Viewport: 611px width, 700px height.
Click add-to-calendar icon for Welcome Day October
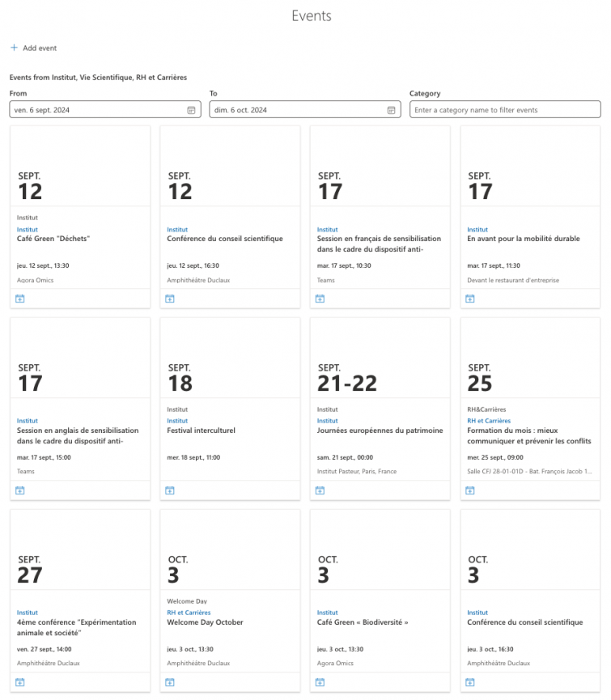pos(170,682)
